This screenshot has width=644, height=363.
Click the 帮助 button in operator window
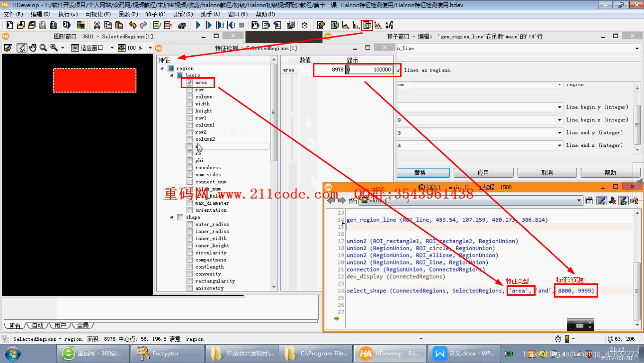610,172
